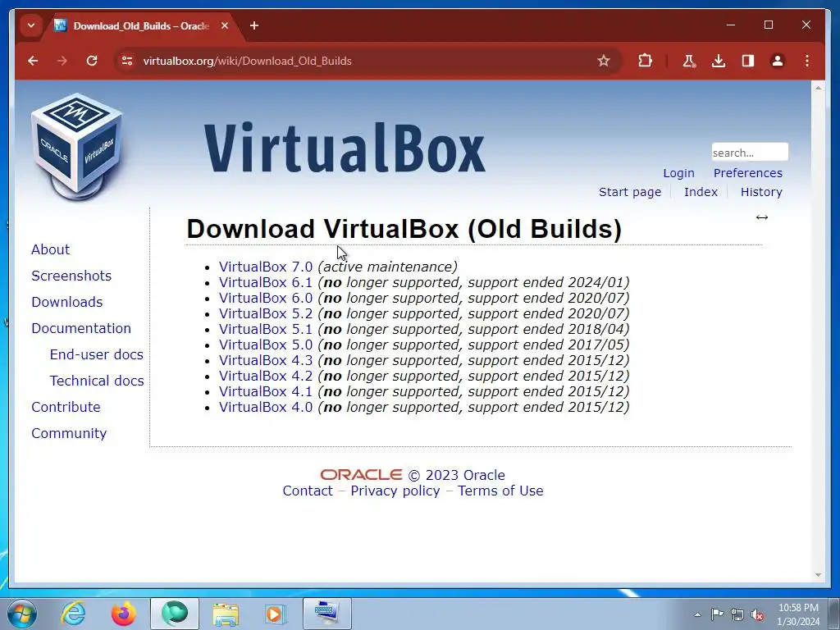Reload the page with the refresh icon
The width and height of the screenshot is (840, 630).
[x=92, y=61]
